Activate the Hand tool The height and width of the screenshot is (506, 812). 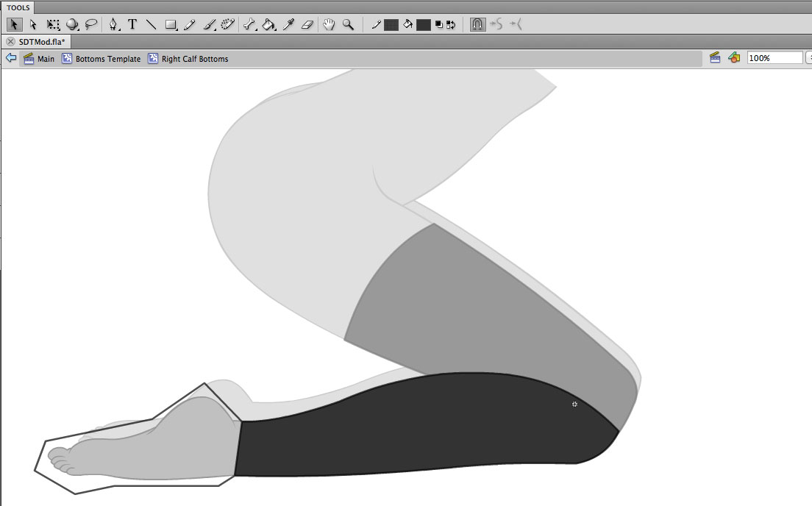pyautogui.click(x=329, y=24)
